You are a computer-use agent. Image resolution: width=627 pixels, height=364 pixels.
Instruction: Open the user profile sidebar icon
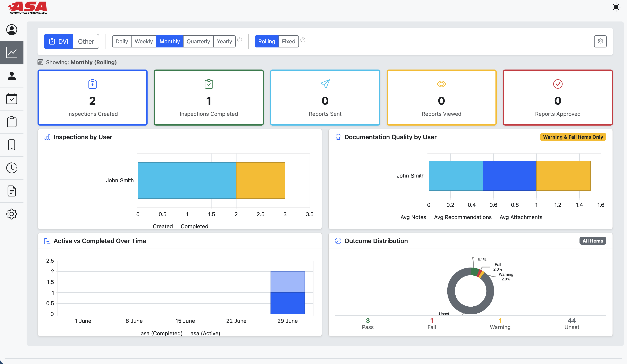(12, 30)
